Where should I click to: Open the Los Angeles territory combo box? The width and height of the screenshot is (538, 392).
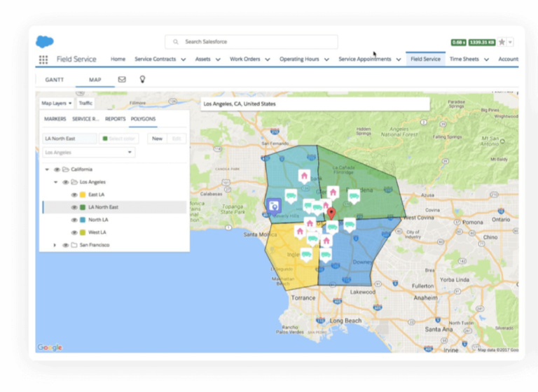pos(88,153)
